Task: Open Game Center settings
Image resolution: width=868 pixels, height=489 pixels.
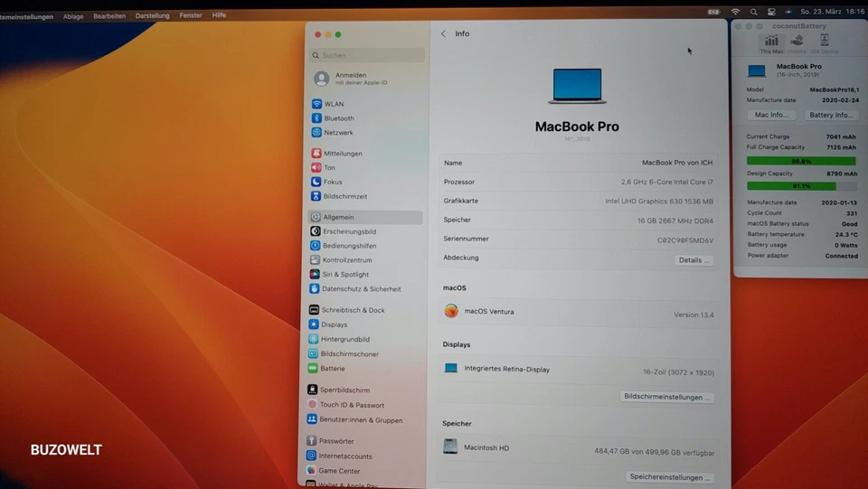Action: (x=334, y=471)
